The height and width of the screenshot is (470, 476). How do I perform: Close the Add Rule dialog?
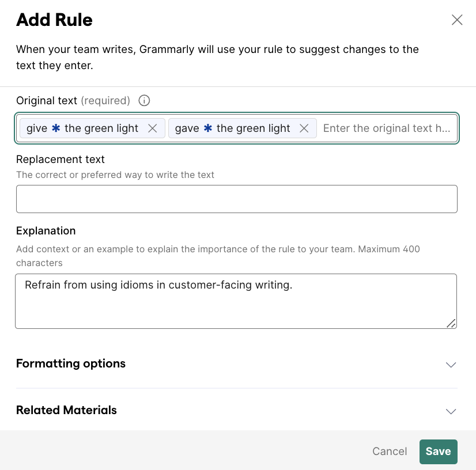pos(457,20)
